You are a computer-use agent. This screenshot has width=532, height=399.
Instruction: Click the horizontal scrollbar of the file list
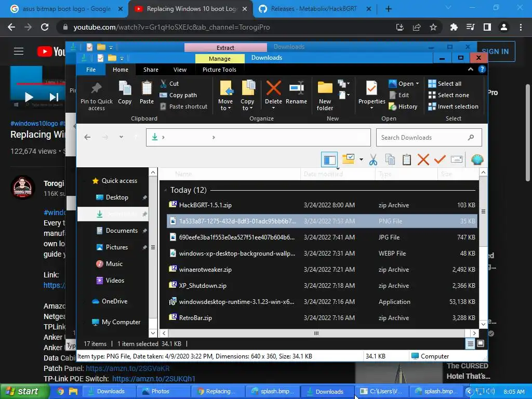[x=316, y=333]
